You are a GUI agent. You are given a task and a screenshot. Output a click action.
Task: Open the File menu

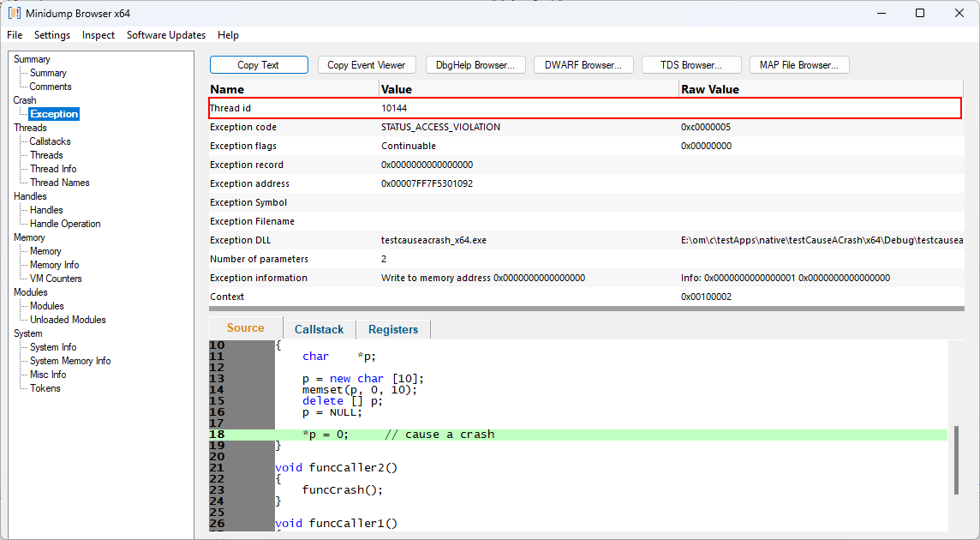(x=15, y=35)
